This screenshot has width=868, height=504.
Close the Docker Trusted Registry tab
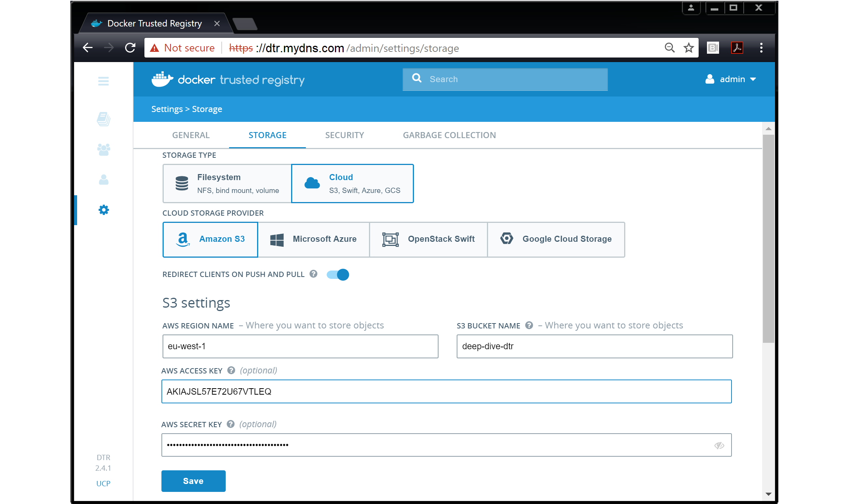coord(217,23)
